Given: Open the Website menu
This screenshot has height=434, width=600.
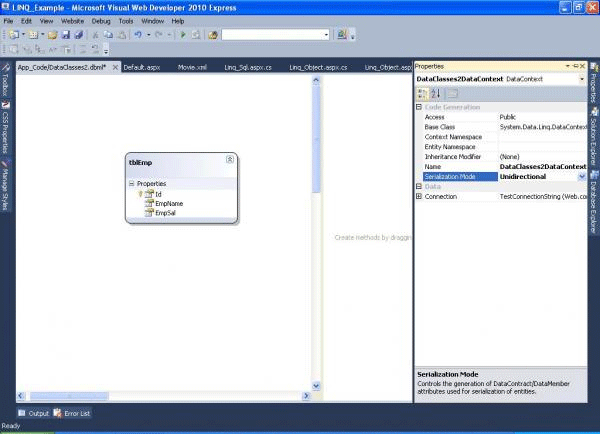Looking at the screenshot, I should [72, 21].
